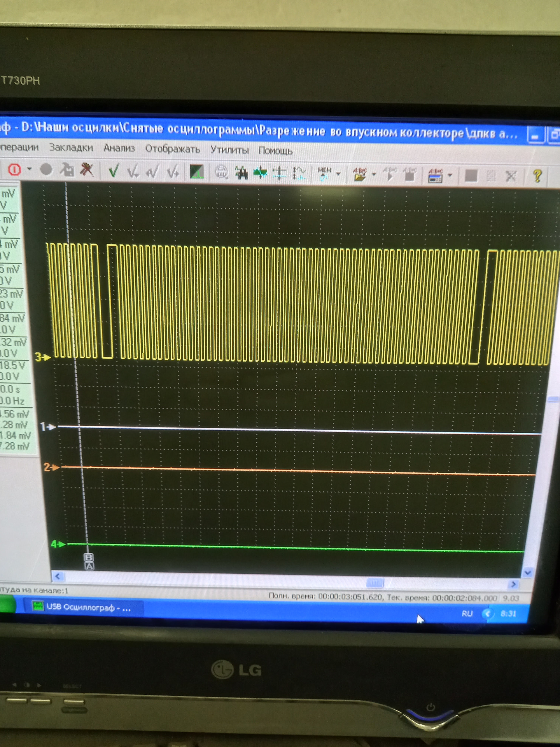Click the gray record circle icon
Image resolution: width=560 pixels, height=747 pixels.
[46, 169]
